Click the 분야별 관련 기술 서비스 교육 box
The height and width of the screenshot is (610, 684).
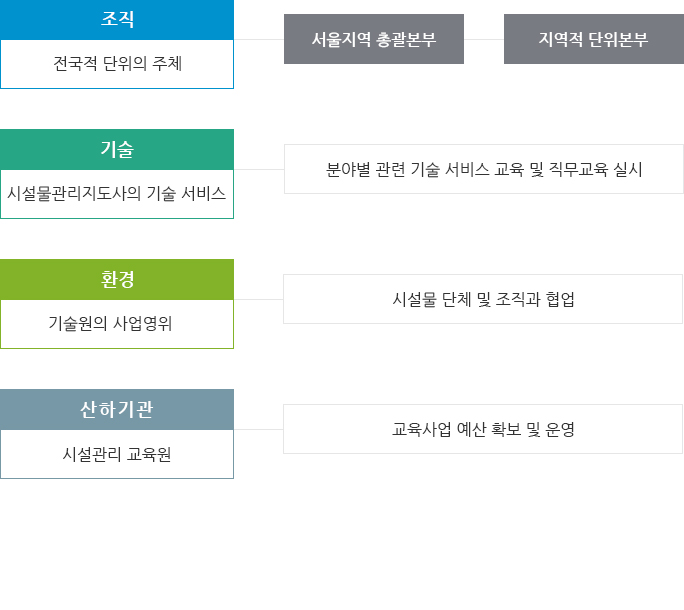click(x=484, y=169)
